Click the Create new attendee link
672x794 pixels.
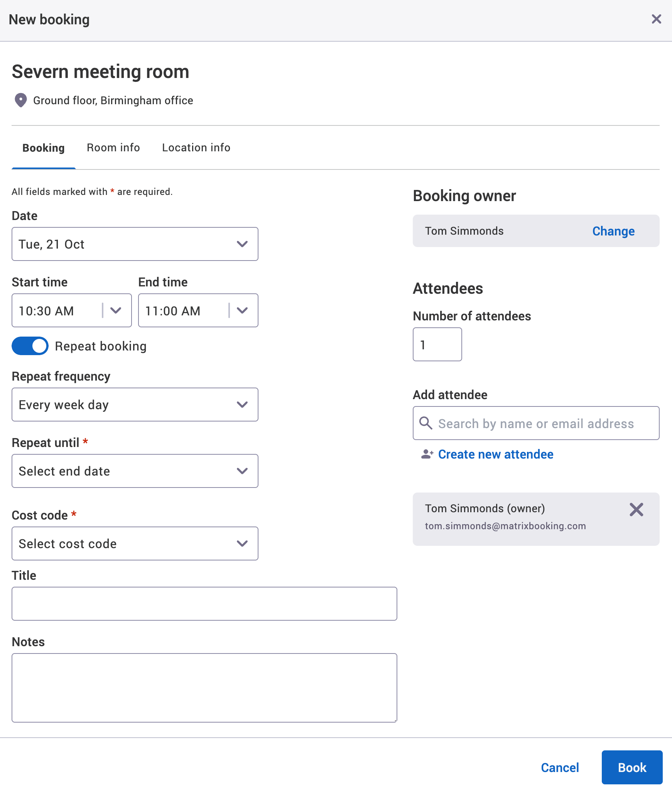tap(496, 454)
